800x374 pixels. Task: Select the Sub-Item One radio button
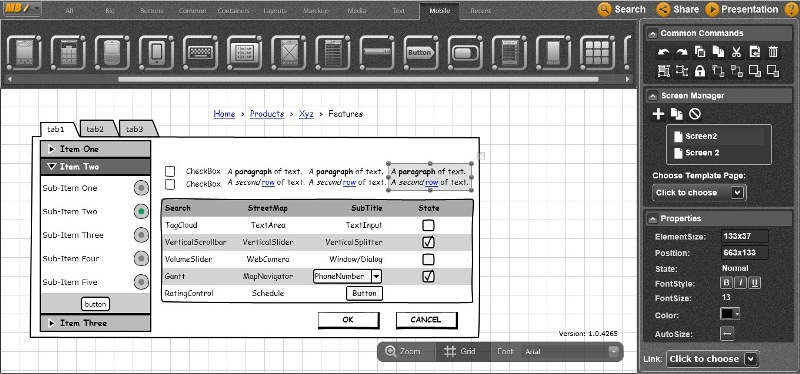pos(141,188)
